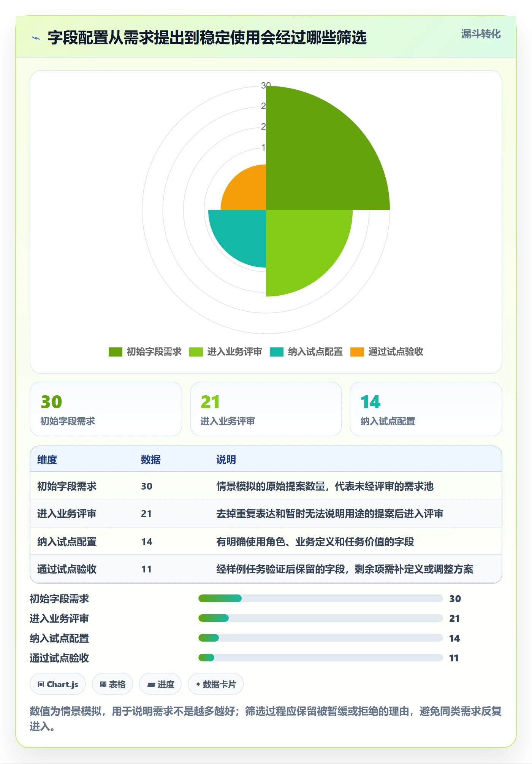Click the 漏斗转化 label in header
This screenshot has height=764, width=532.
point(481,34)
